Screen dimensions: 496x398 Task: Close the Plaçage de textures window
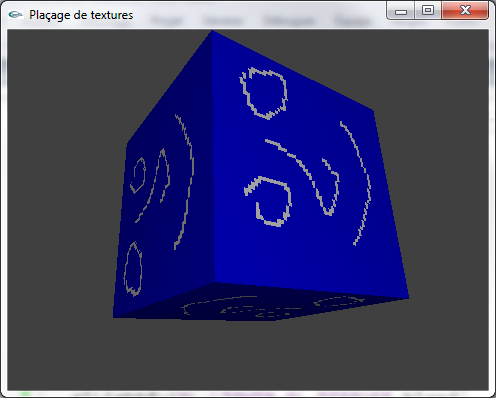click(465, 11)
